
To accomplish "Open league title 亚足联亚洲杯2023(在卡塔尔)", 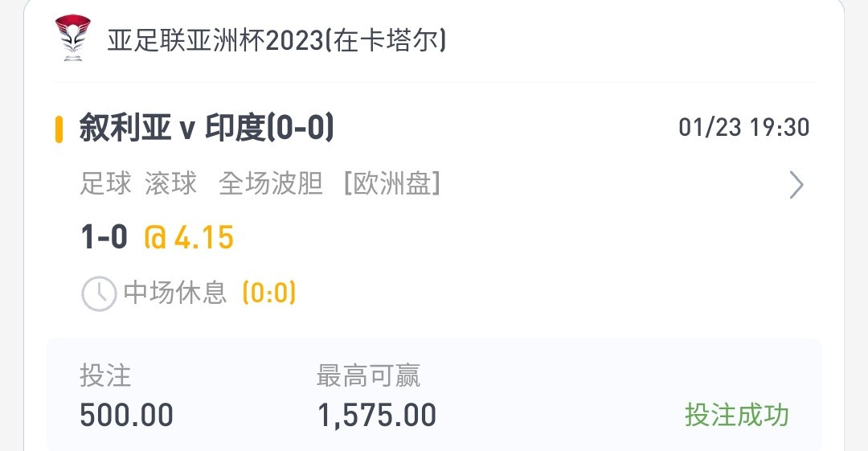I will 276,40.
